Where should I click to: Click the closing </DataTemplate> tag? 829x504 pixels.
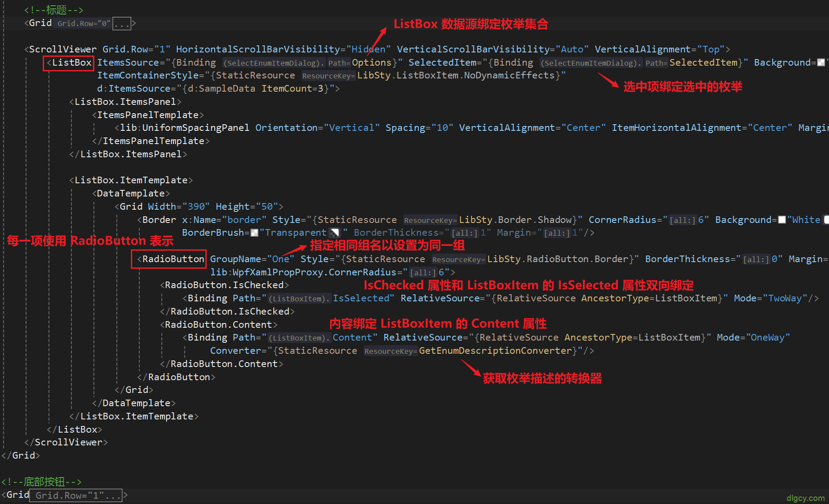coord(134,403)
